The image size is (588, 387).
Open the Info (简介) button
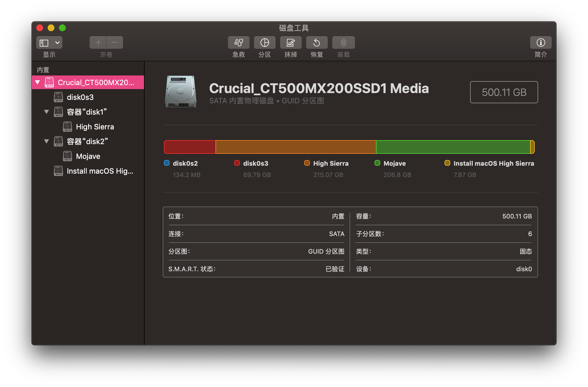(x=541, y=43)
